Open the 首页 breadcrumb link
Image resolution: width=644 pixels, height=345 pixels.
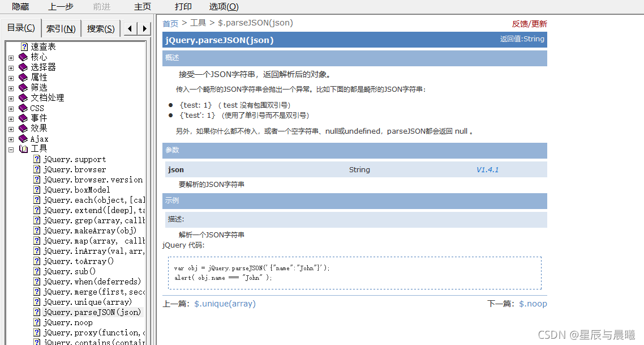point(170,23)
